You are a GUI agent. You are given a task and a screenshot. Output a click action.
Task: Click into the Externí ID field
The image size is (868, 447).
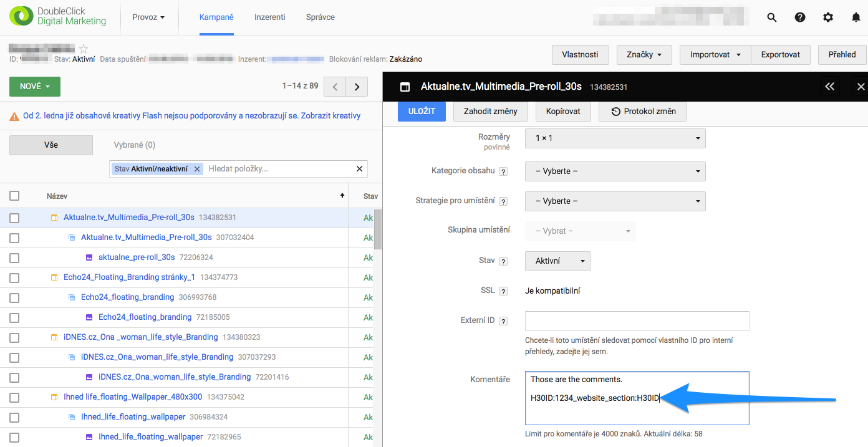tap(637, 321)
